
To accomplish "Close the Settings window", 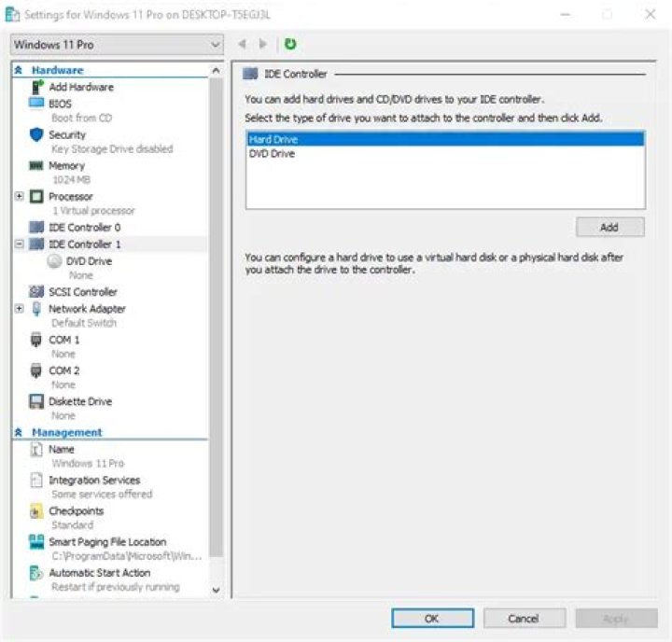I will point(651,15).
